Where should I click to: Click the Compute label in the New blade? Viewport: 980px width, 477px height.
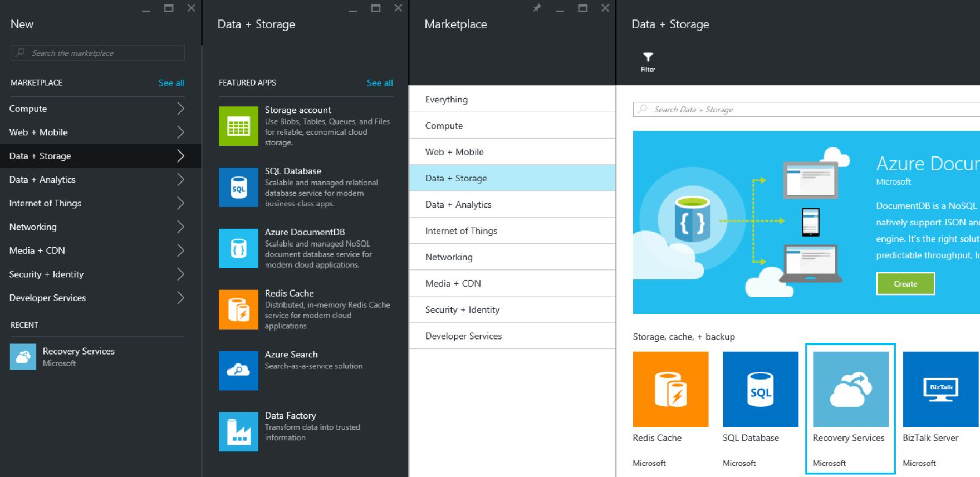28,109
